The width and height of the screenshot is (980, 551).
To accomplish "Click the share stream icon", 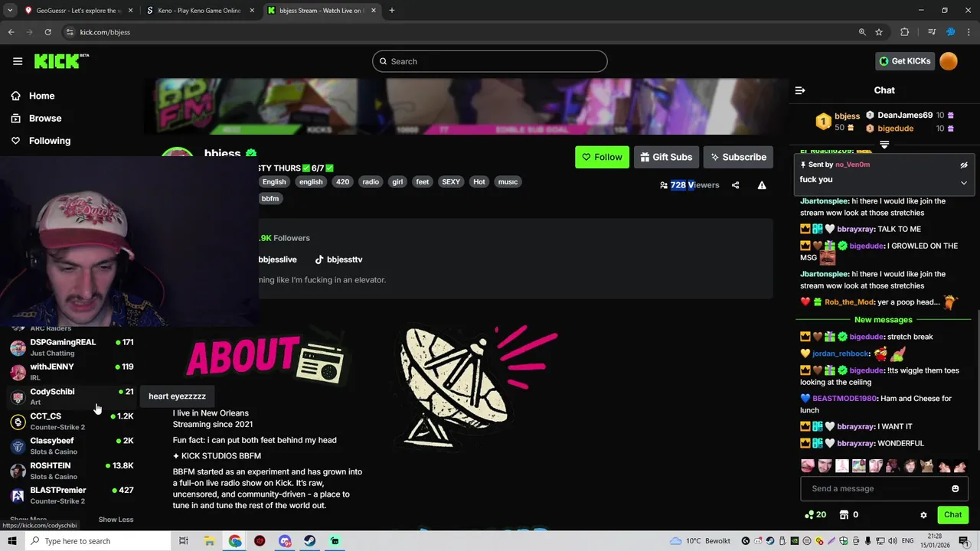I will click(x=735, y=185).
